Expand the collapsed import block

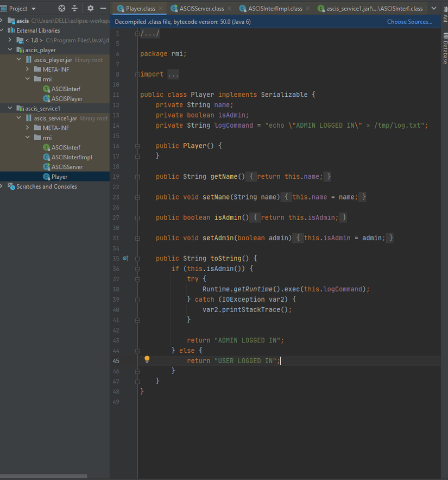pos(173,74)
